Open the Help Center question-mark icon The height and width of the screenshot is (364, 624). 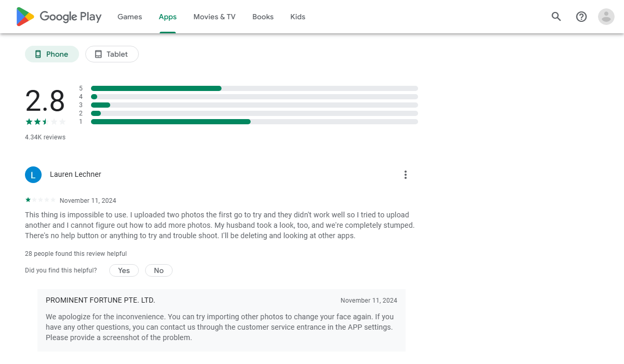(x=581, y=17)
